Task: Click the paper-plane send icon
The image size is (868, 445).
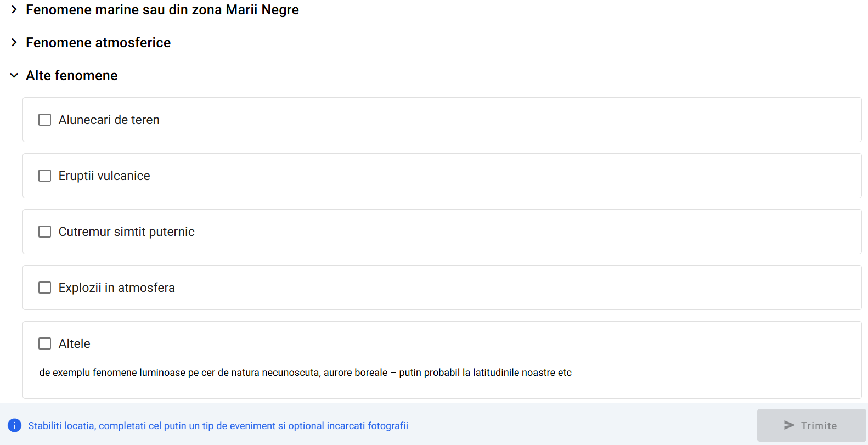Action: click(x=789, y=425)
